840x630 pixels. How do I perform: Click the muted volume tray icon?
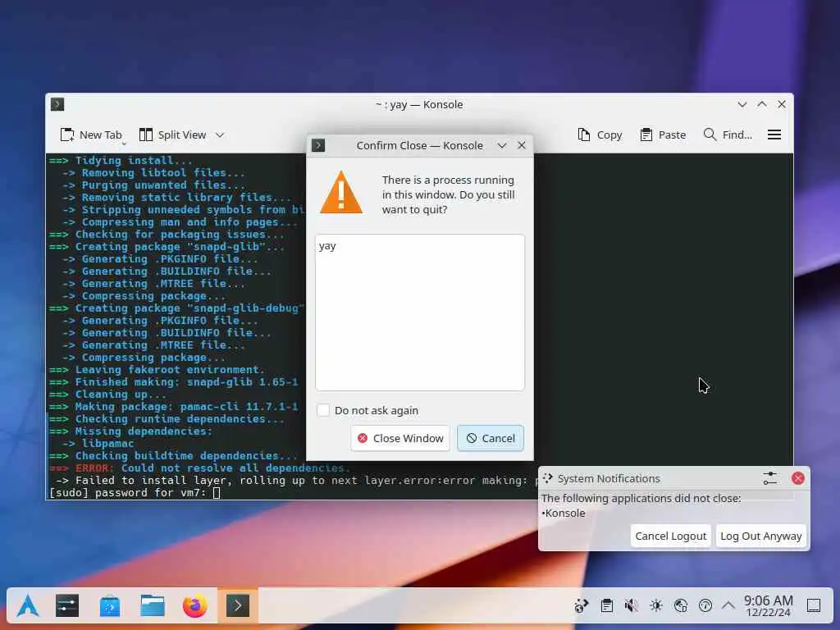point(632,606)
